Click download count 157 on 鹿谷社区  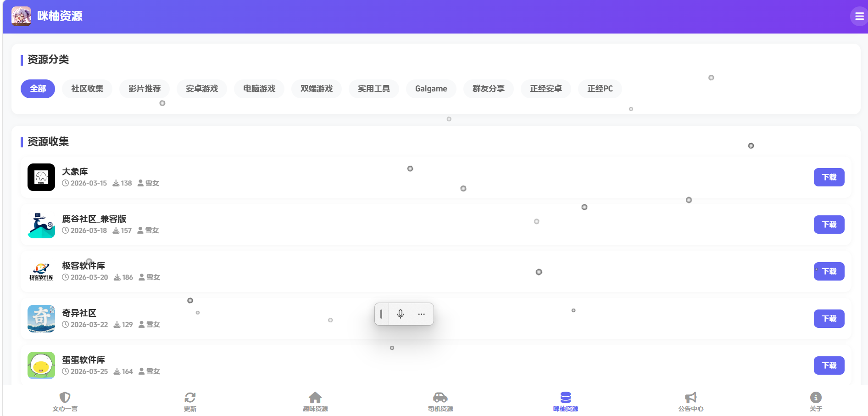click(126, 230)
